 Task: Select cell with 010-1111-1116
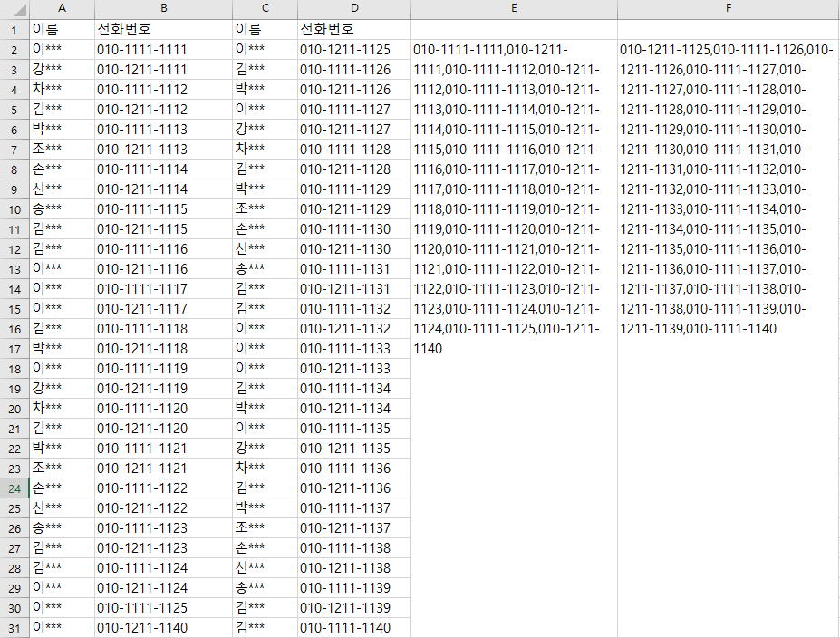[163, 248]
